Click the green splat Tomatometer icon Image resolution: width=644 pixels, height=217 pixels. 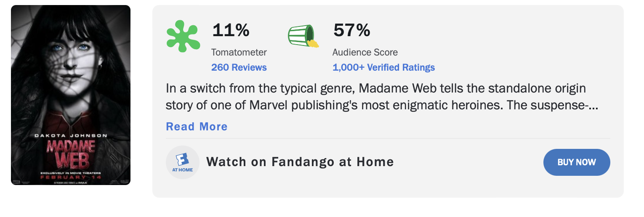(183, 36)
